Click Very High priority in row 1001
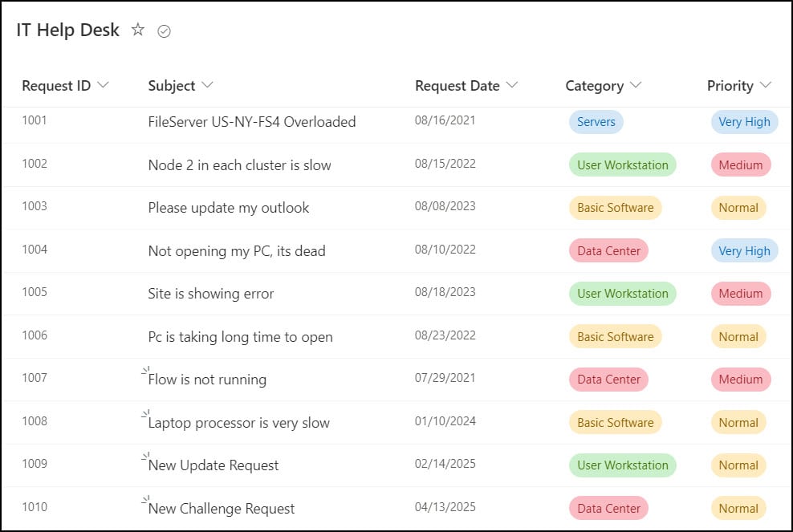 click(x=745, y=122)
